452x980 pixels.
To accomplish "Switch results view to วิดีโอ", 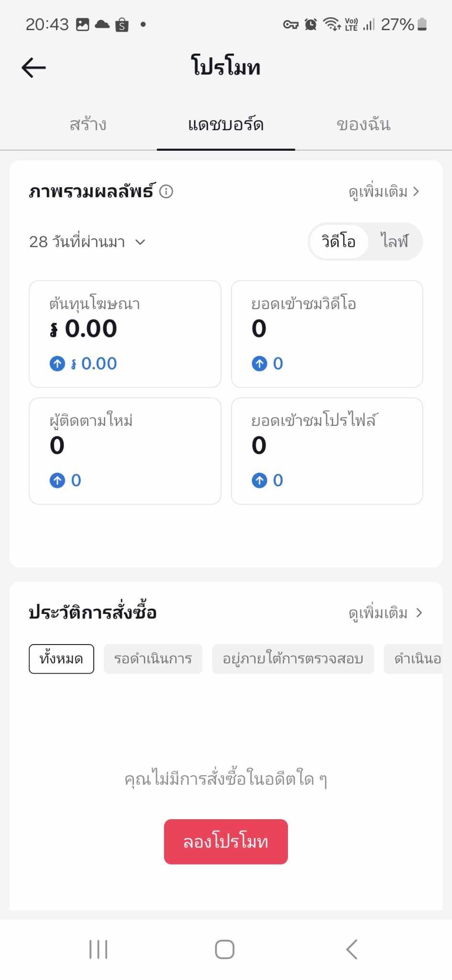I will [339, 242].
